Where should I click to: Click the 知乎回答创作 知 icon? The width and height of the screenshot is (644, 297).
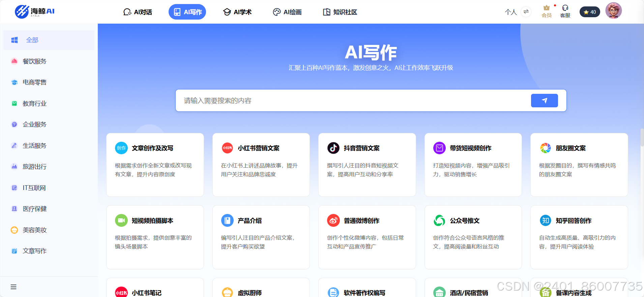coord(546,220)
